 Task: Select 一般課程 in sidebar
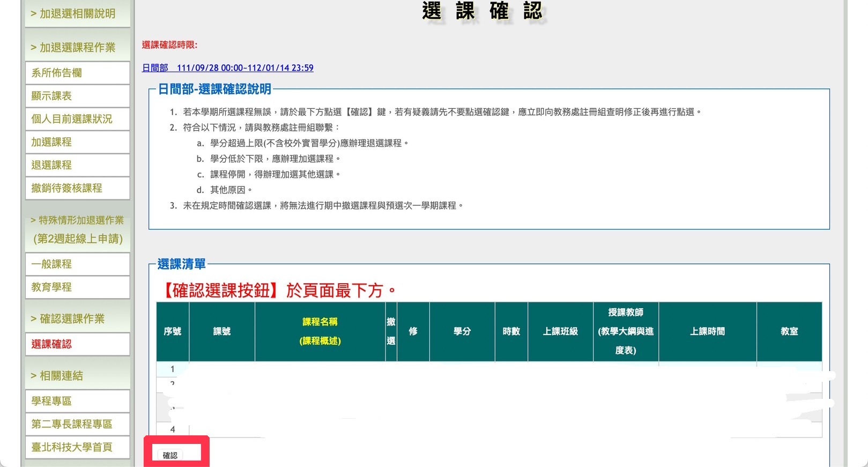[78, 264]
